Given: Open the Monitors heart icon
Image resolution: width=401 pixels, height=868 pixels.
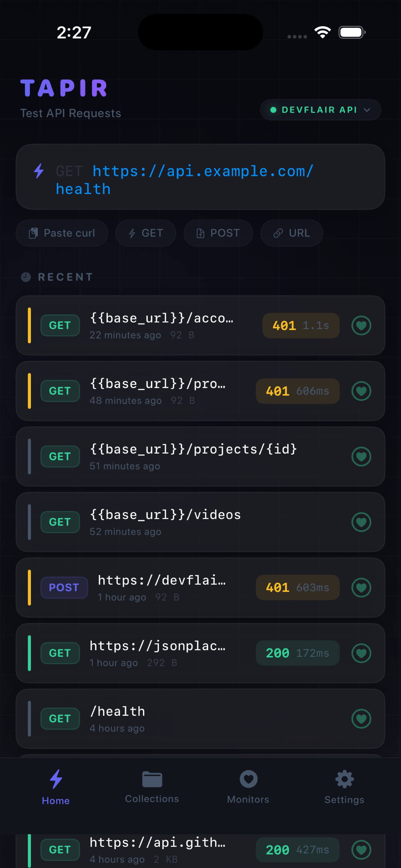Looking at the screenshot, I should (x=248, y=779).
